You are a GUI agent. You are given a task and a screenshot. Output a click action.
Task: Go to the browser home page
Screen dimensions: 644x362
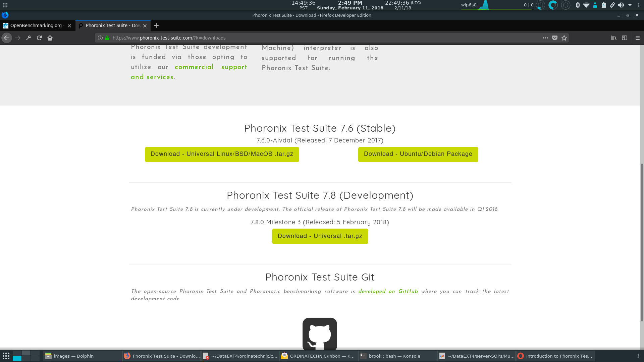point(50,38)
